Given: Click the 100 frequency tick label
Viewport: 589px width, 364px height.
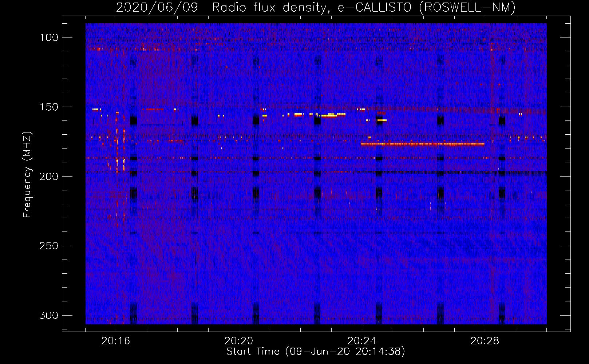Looking at the screenshot, I should coord(49,37).
